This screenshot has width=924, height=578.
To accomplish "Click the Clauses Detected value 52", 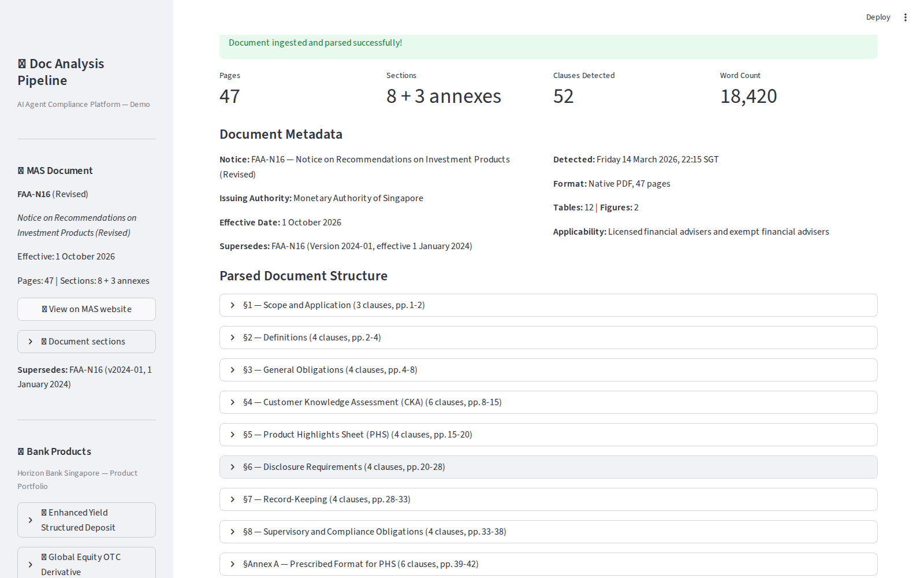I will coord(564,96).
